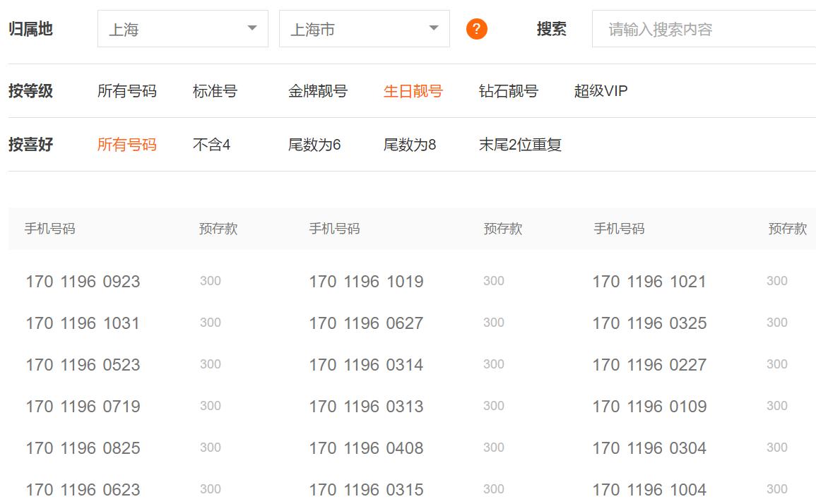Select phone number 170 1196 1019
The width and height of the screenshot is (816, 504).
365,281
